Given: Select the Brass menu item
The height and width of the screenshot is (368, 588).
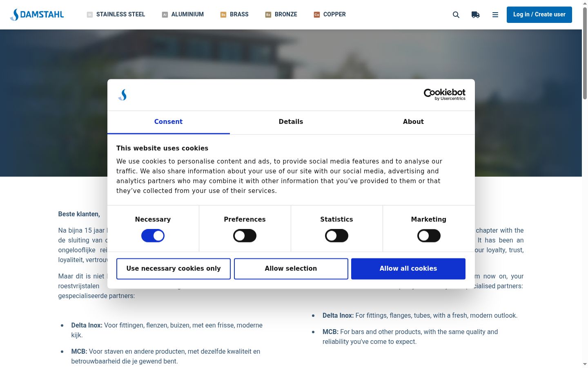Looking at the screenshot, I should [234, 14].
